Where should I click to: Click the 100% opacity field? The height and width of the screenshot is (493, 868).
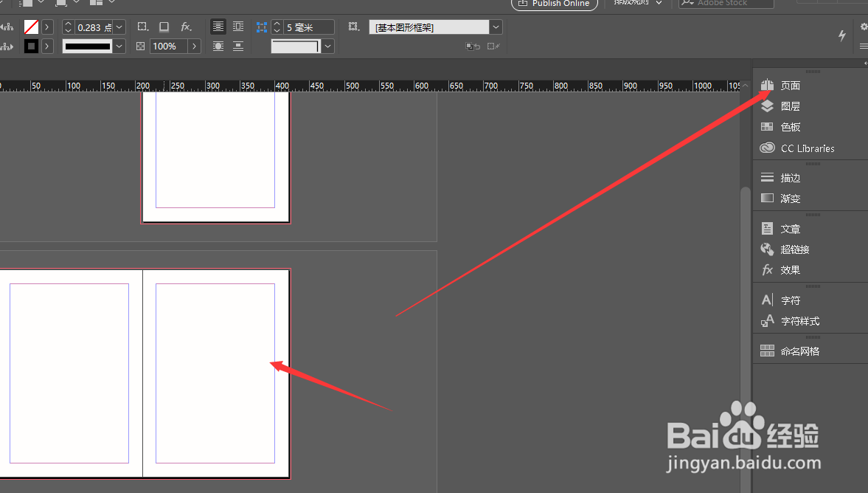167,46
